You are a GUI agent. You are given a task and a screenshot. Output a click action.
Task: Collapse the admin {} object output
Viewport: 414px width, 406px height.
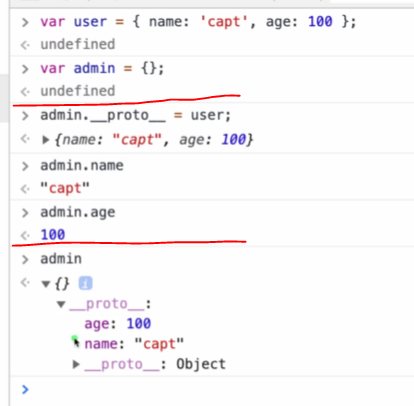(46, 284)
